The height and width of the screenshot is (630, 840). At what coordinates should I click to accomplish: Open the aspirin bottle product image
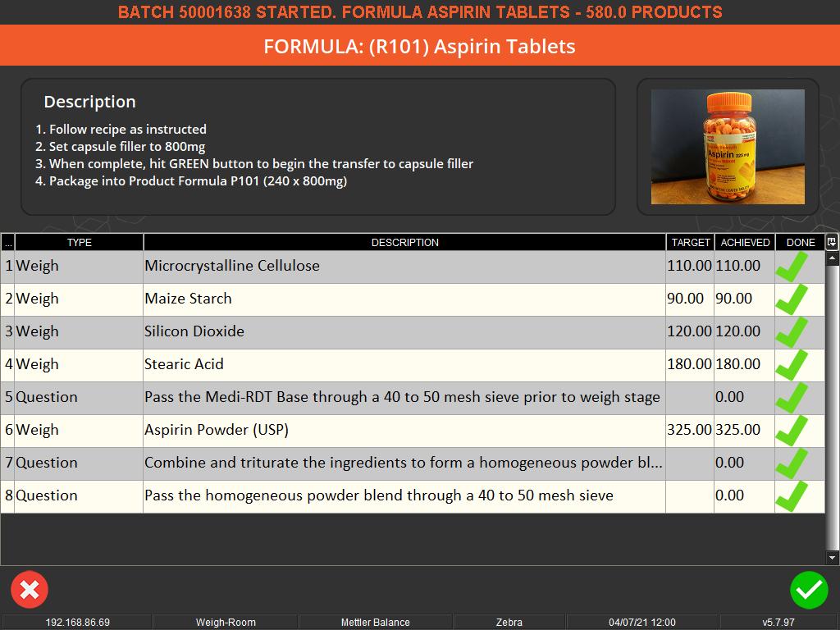728,147
